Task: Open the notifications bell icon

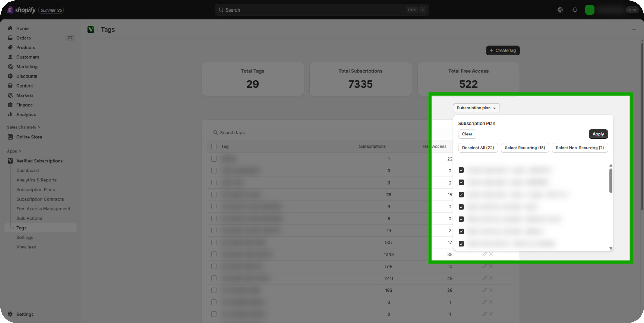Action: 575,10
